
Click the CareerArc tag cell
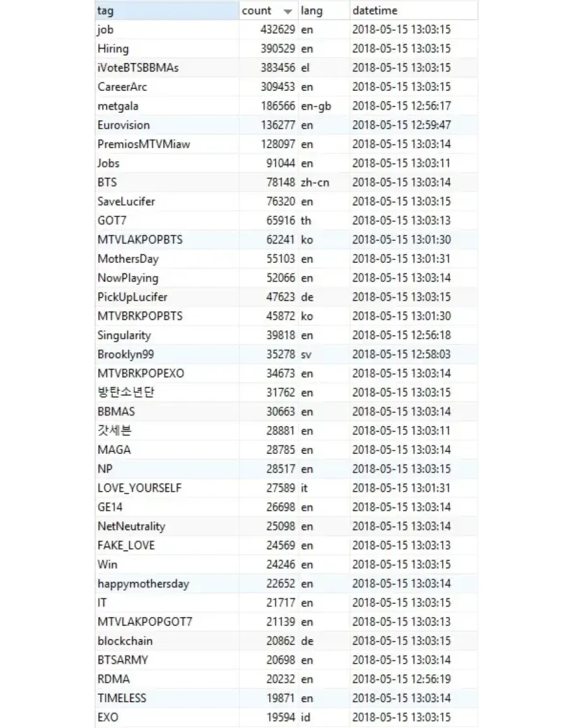click(x=122, y=87)
